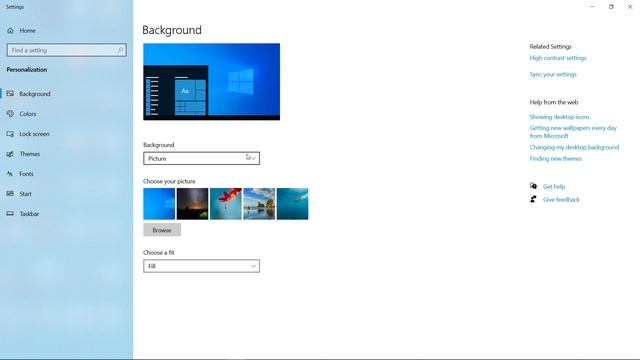This screenshot has height=360, width=640.
Task: Click the search magnifier icon
Action: click(120, 50)
